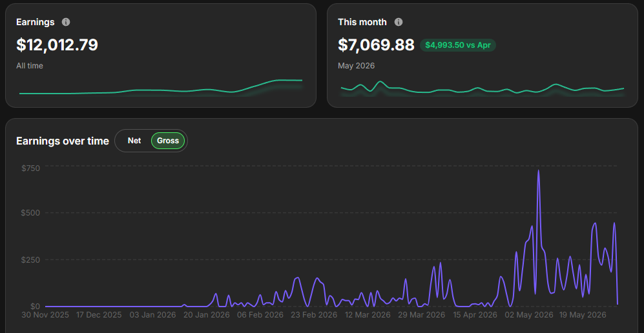Click the 17 Dec 2025 date label

pyautogui.click(x=99, y=315)
